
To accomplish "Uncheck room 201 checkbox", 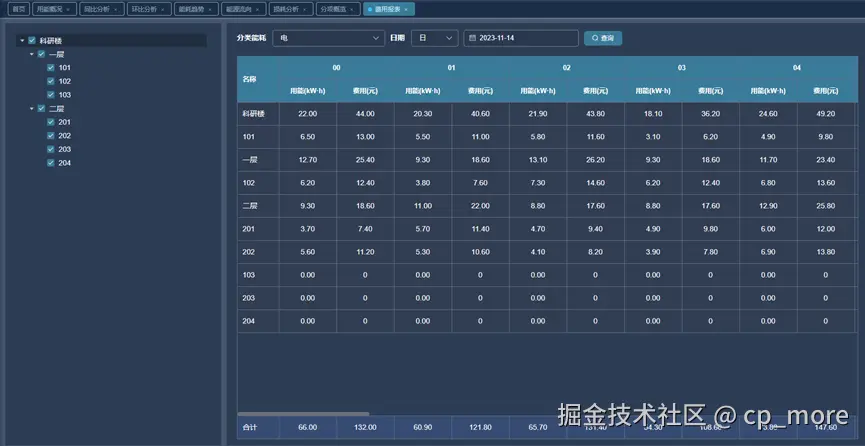I will click(x=51, y=122).
